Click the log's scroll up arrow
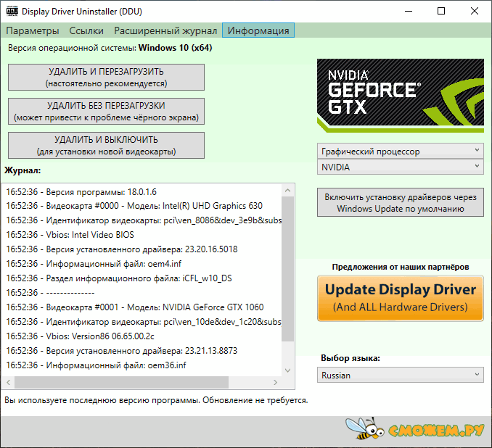 288,191
